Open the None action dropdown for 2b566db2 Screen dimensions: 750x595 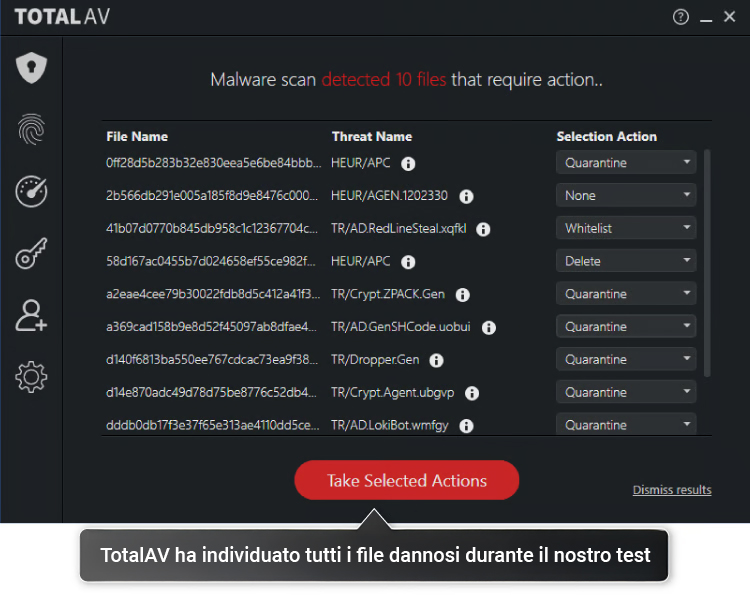(x=626, y=195)
